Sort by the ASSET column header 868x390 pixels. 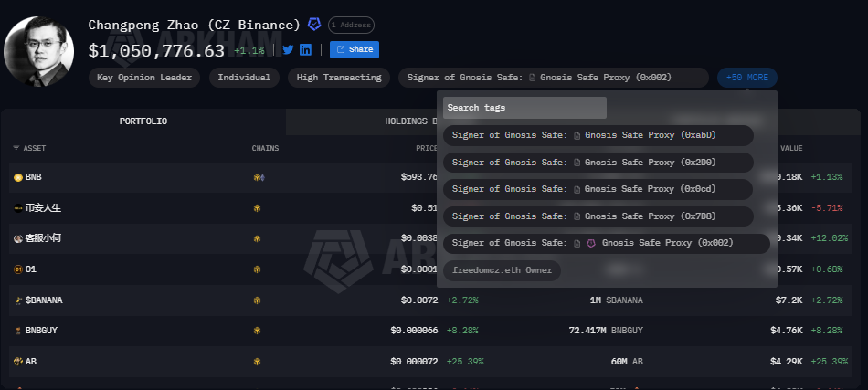point(35,148)
